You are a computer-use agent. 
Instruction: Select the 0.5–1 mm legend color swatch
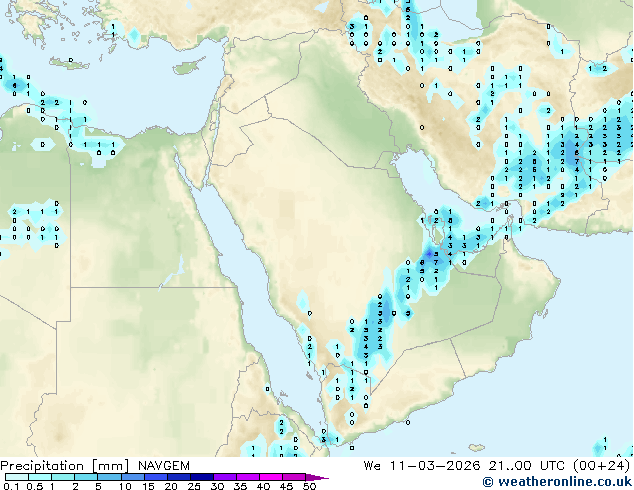40,477
